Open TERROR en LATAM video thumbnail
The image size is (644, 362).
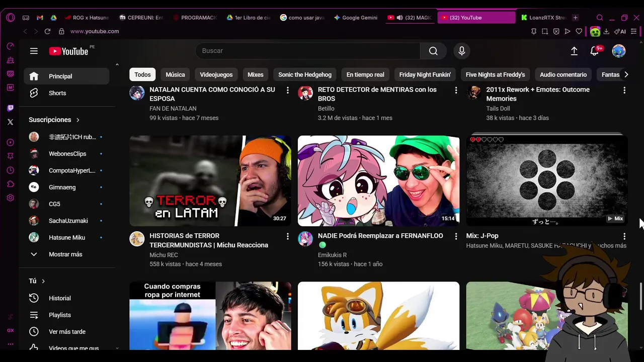click(x=210, y=181)
